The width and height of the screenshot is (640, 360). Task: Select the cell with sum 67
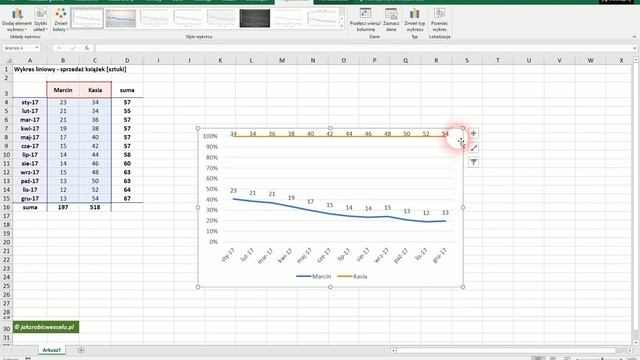127,198
